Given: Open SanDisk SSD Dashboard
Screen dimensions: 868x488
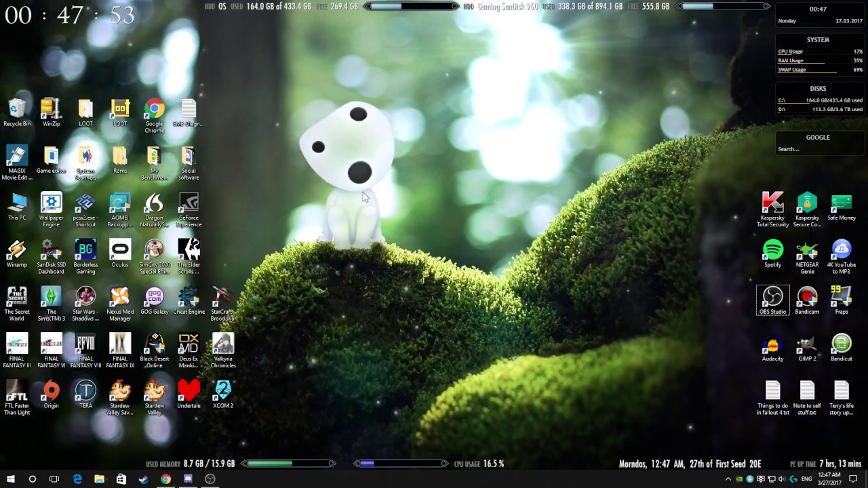Looking at the screenshot, I should (51, 257).
